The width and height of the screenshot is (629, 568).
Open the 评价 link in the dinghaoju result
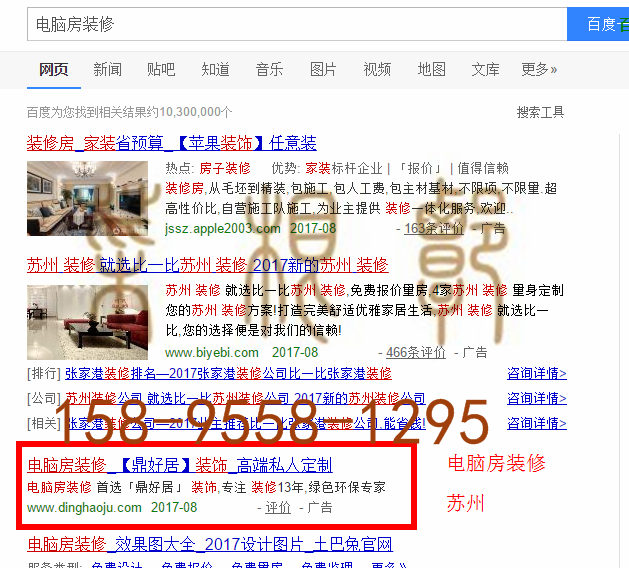pyautogui.click(x=278, y=507)
